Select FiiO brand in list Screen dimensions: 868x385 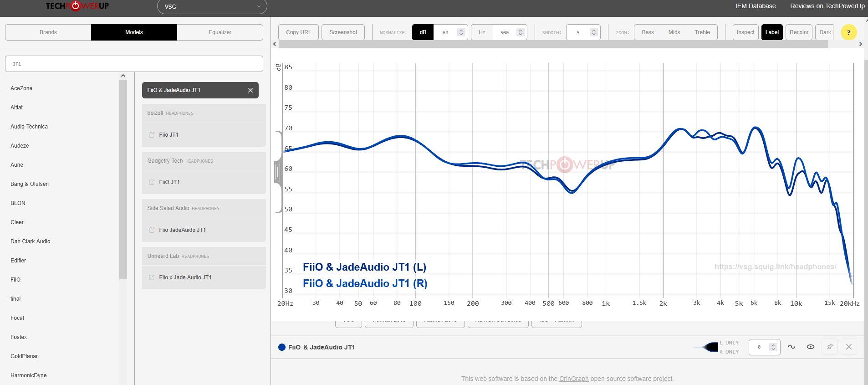15,280
